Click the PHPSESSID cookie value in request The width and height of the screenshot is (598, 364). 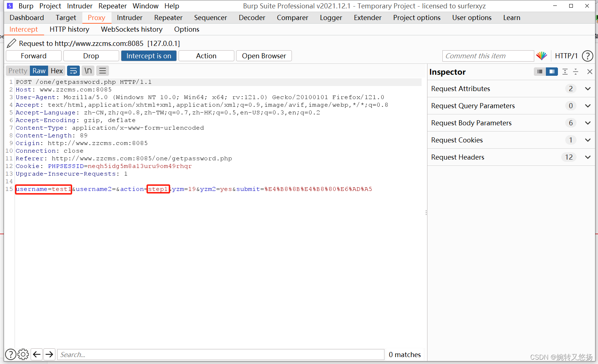[140, 166]
